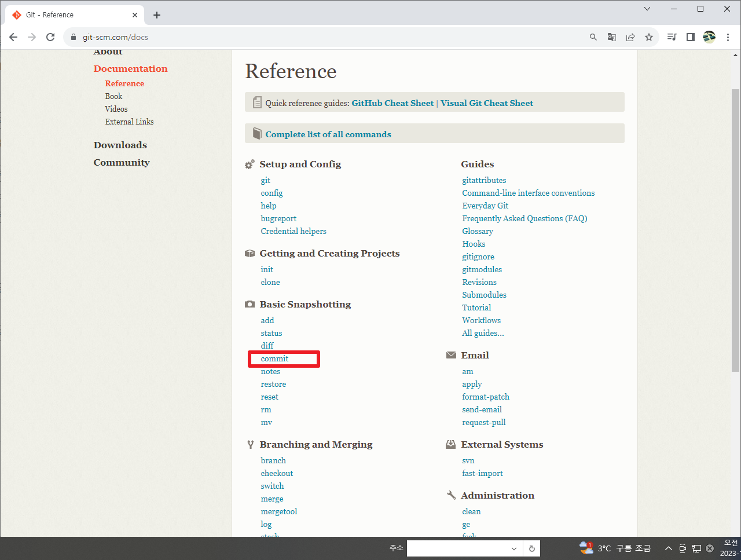Open Complete list of all commands
Screen dimensions: 741x560
point(328,134)
